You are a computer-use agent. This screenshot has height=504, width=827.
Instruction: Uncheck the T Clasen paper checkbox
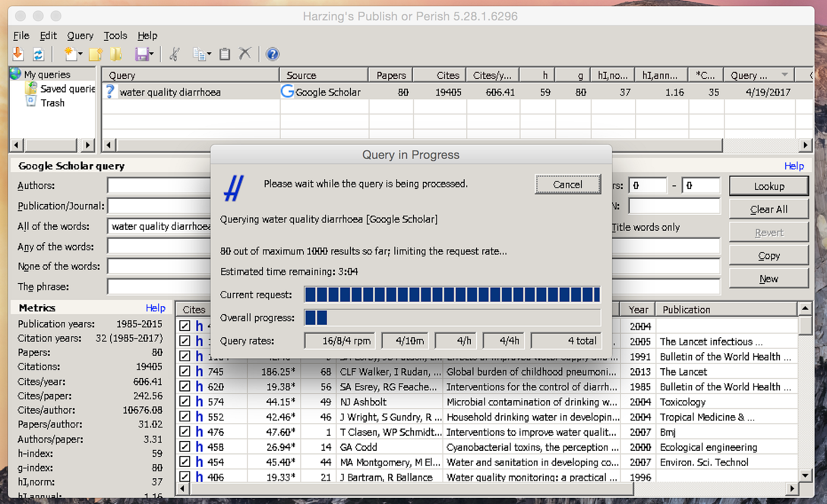pos(185,431)
